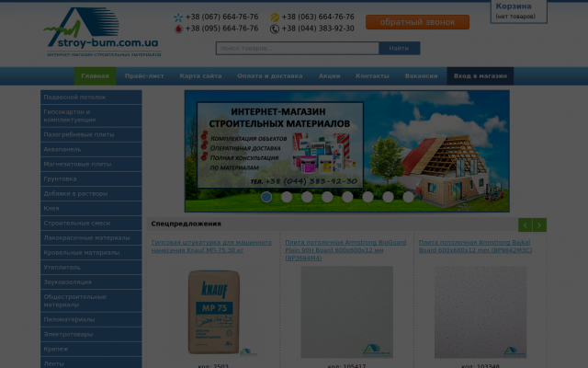Open the Магнезитовые плиты category
Screen dimensions: 588x368
point(91,164)
